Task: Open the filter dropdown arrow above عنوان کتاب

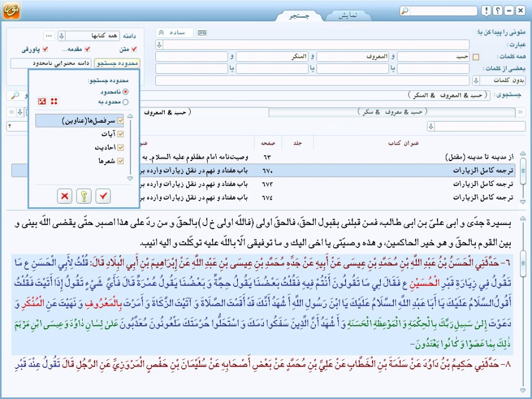Action: (431, 126)
